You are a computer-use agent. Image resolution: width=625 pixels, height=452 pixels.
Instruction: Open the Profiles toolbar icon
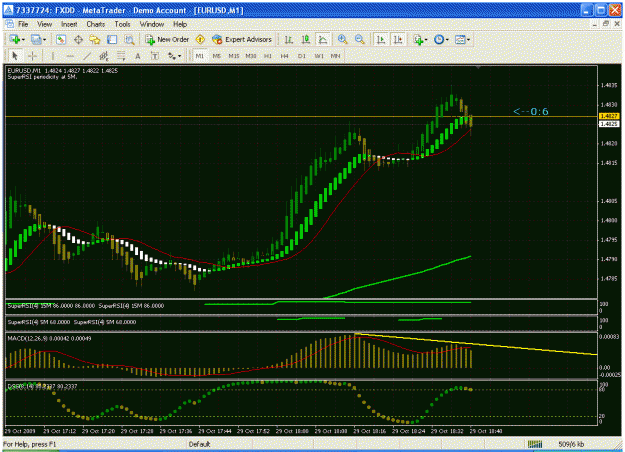coord(36,39)
